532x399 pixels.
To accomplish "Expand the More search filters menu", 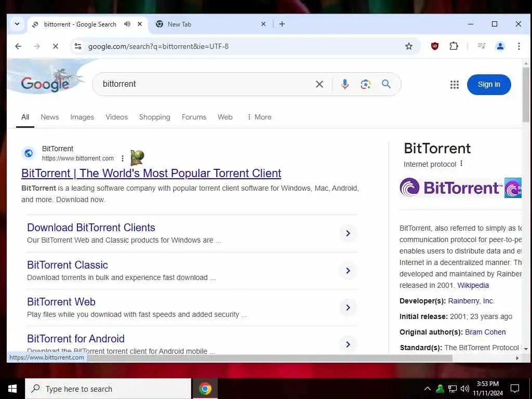I will [260, 117].
